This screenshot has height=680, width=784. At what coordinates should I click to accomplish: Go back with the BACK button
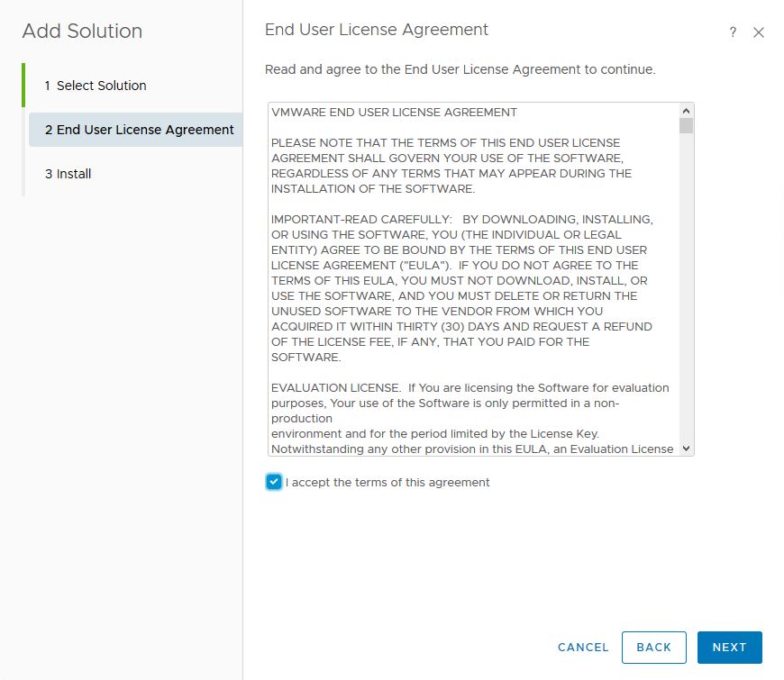[x=653, y=648]
